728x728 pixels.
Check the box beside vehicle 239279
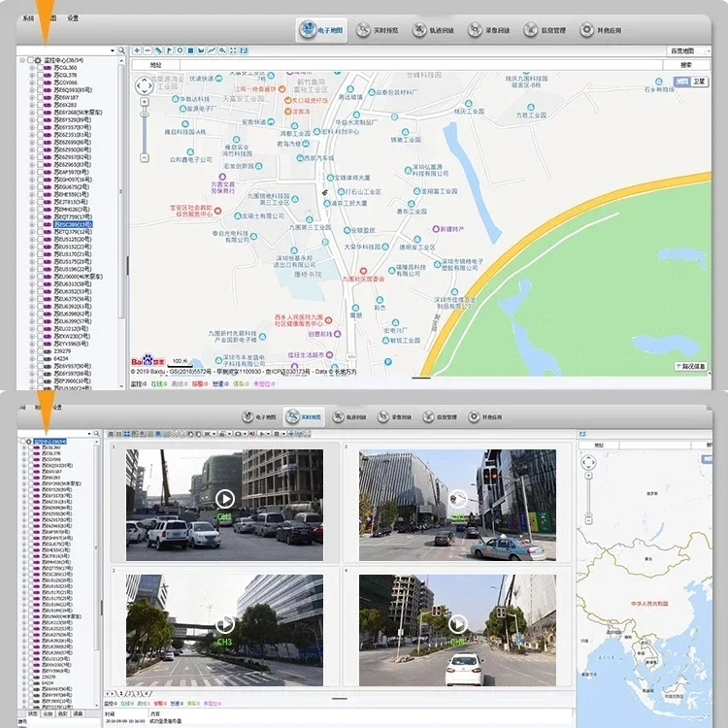[39, 350]
